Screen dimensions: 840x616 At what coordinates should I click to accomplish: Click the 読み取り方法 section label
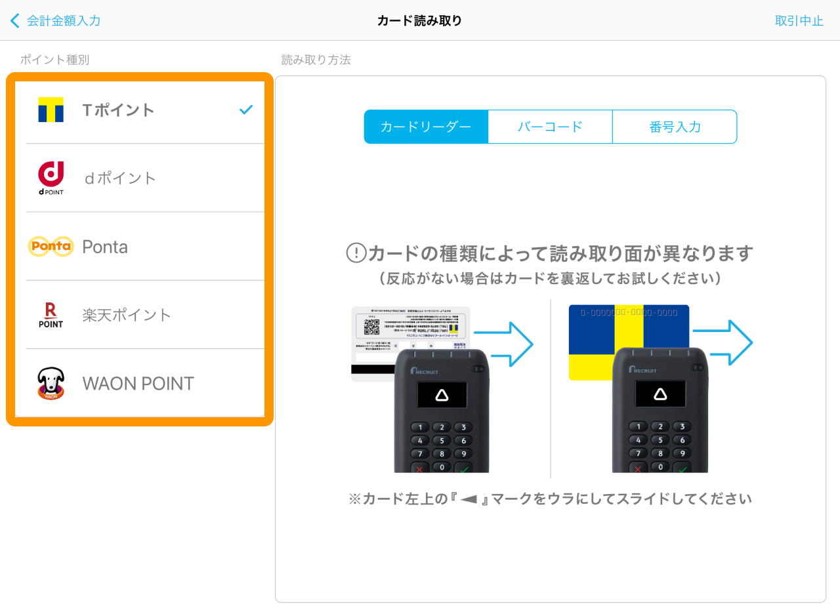(316, 60)
